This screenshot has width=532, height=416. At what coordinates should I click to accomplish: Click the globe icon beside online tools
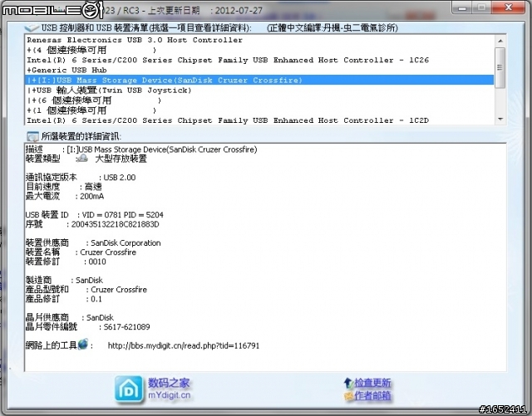pos(83,344)
